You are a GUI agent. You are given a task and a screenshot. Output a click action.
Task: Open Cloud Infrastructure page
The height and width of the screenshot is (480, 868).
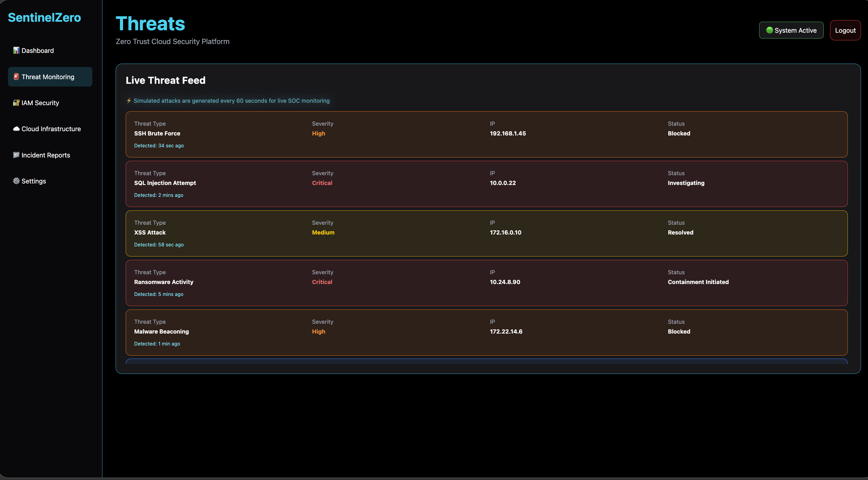pyautogui.click(x=50, y=129)
